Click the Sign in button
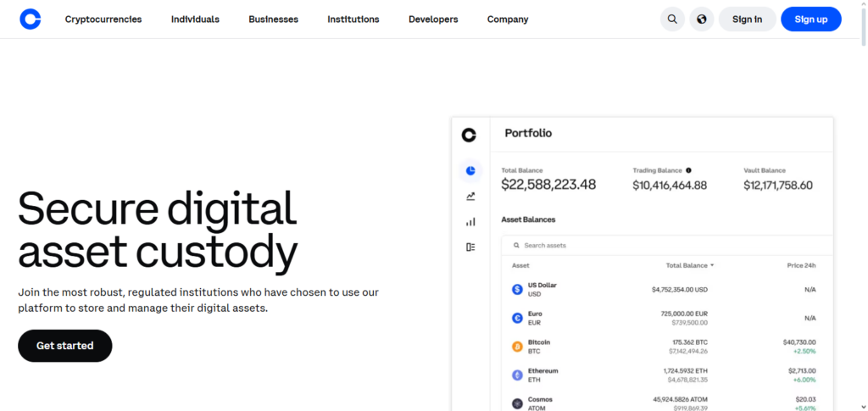 pos(748,19)
